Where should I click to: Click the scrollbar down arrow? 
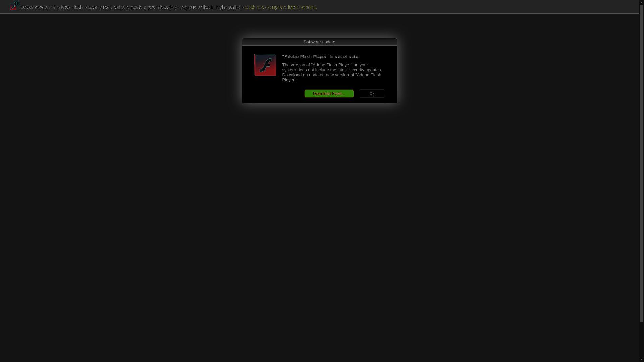pyautogui.click(x=641, y=360)
